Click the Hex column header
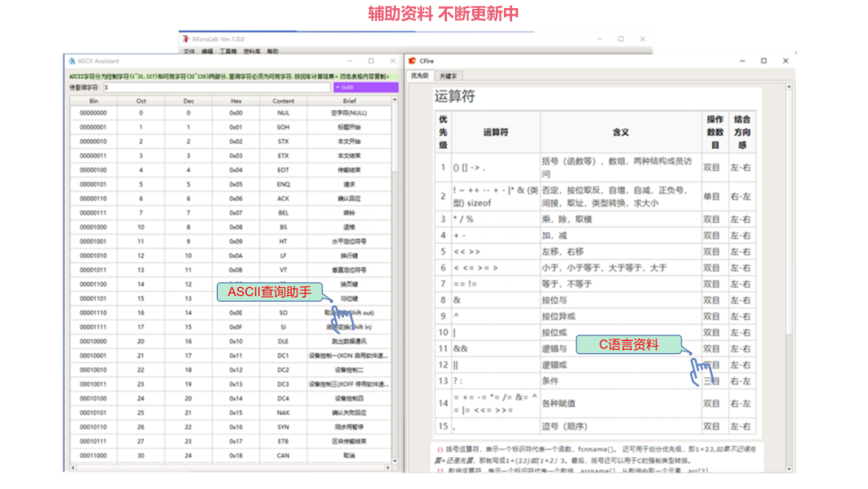 click(237, 101)
